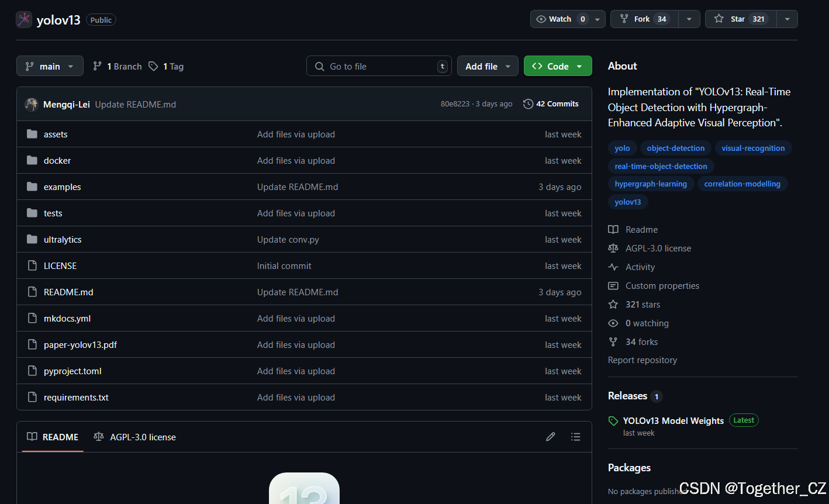The width and height of the screenshot is (829, 504).
Task: Open the main branch dropdown
Action: [x=50, y=66]
